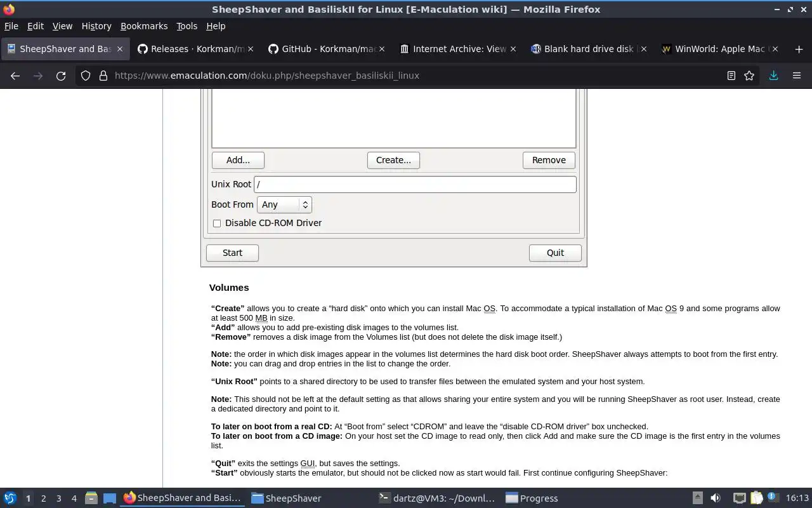Reload the current page
This screenshot has height=508, width=812.
coord(61,76)
